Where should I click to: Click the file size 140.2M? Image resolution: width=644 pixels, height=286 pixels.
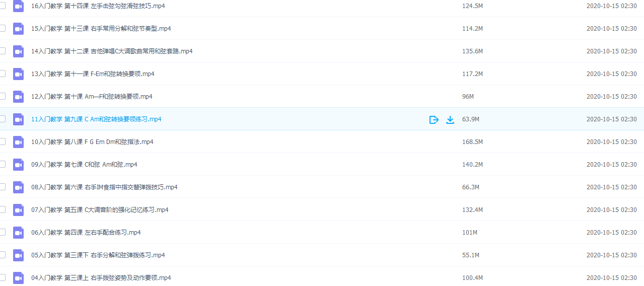(472, 165)
